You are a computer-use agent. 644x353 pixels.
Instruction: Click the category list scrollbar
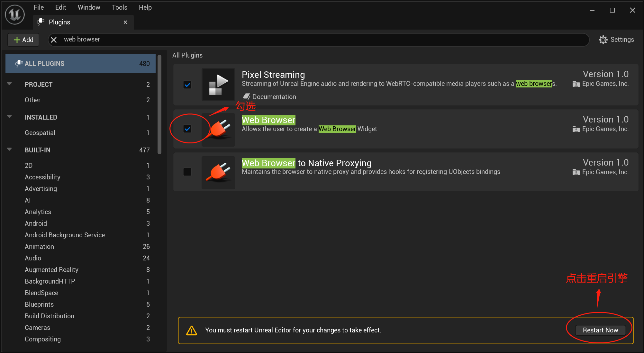[159, 104]
